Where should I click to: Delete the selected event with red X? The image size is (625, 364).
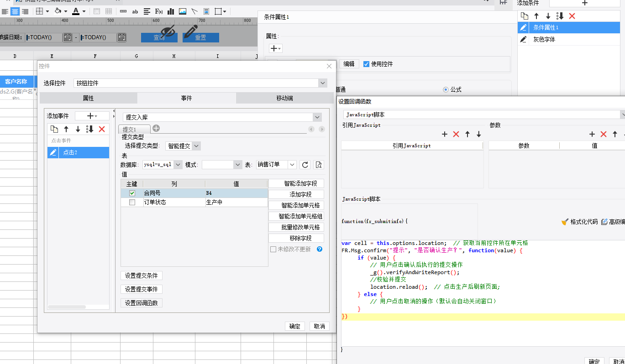click(102, 129)
